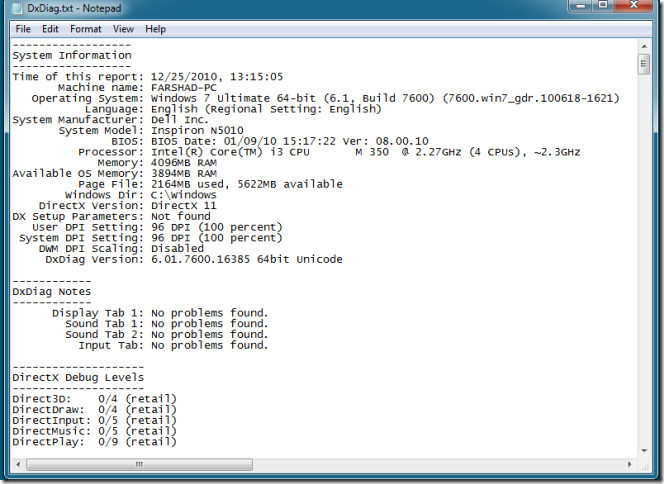Open the Help menu
Screen dimensions: 664x484
point(155,29)
